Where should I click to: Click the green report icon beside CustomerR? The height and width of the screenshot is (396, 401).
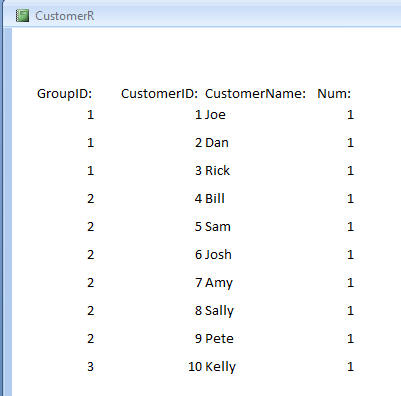pyautogui.click(x=22, y=16)
